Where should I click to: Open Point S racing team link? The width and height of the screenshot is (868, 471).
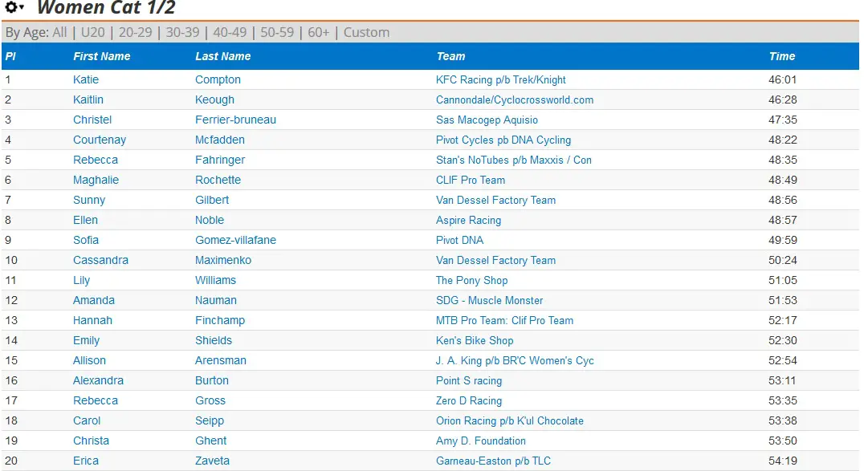(469, 380)
